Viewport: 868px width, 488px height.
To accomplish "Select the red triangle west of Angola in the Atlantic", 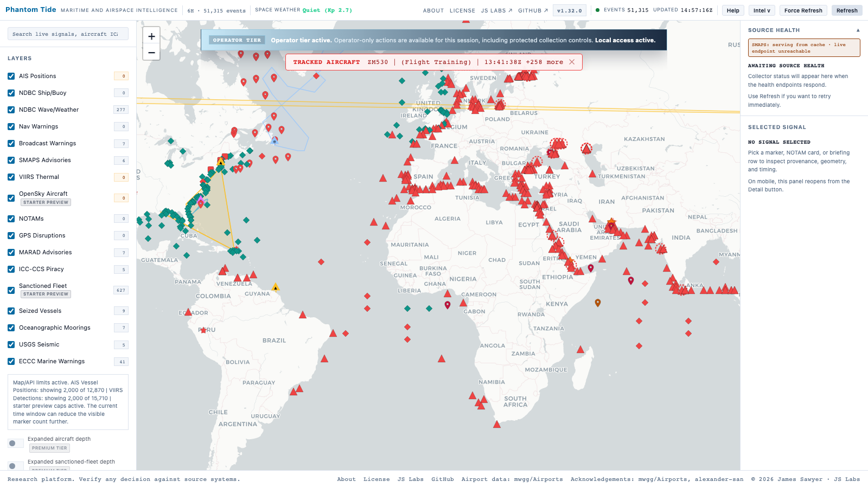I will click(x=442, y=358).
